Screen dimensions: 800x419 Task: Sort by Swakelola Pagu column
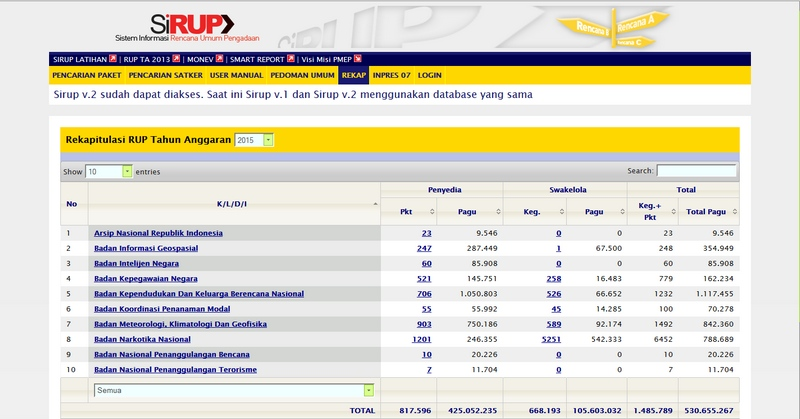[622, 212]
